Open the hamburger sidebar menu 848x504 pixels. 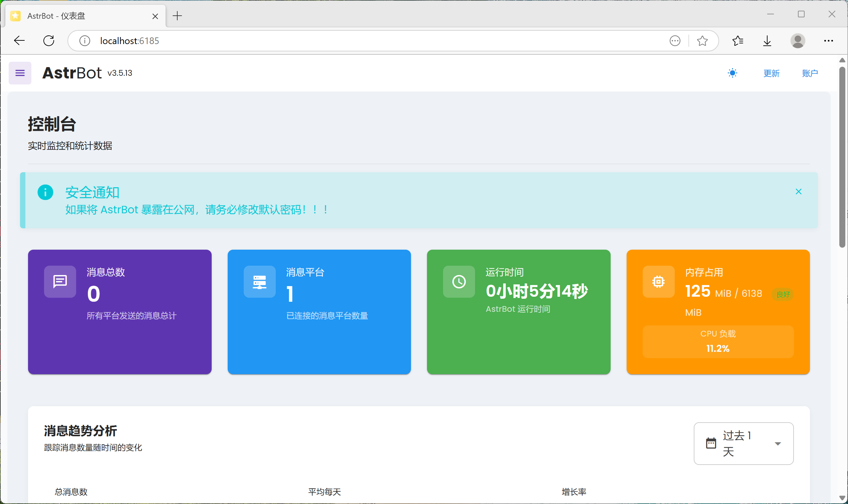[x=20, y=73]
